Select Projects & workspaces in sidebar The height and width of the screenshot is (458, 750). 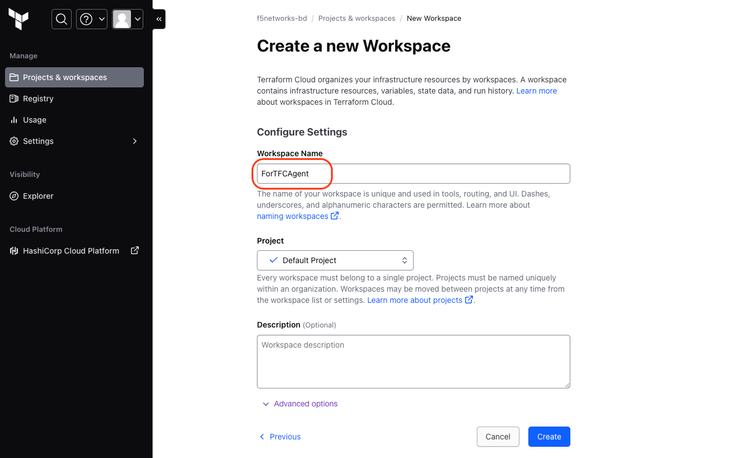[74, 77]
